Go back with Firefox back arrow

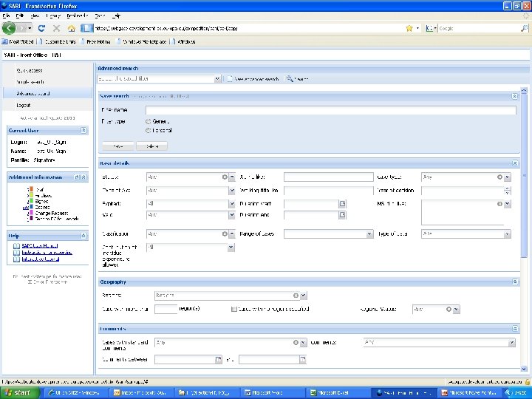9,28
